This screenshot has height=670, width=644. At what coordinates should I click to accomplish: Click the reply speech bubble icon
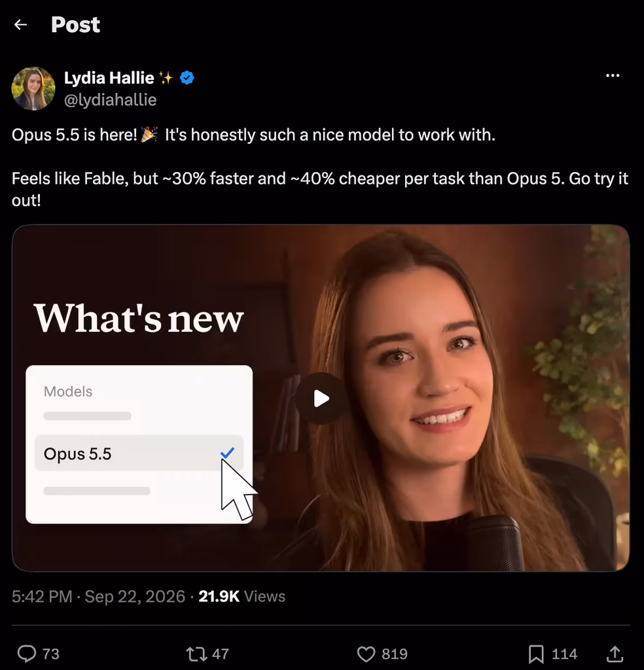[x=26, y=654]
